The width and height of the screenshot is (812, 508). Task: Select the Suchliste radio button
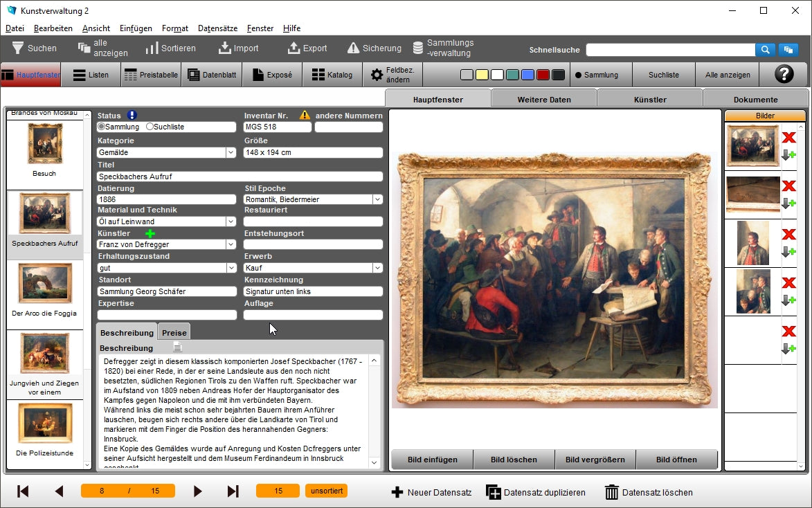pyautogui.click(x=150, y=127)
